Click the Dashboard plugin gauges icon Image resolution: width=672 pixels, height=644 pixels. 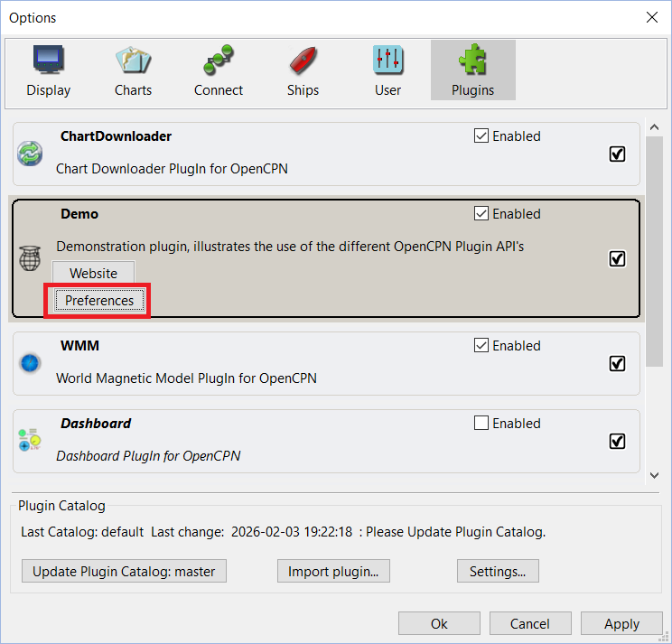(x=30, y=440)
